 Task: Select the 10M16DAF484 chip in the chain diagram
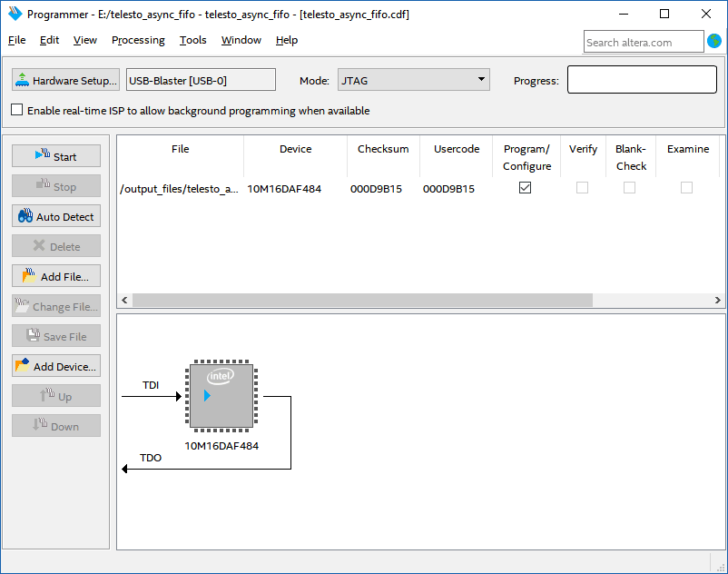coord(221,396)
